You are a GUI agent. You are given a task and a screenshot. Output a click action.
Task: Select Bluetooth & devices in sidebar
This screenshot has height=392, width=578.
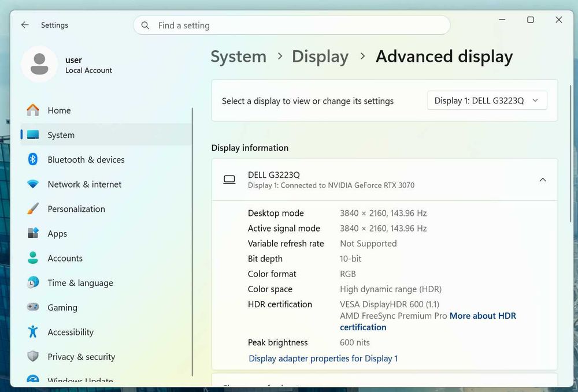pyautogui.click(x=106, y=160)
